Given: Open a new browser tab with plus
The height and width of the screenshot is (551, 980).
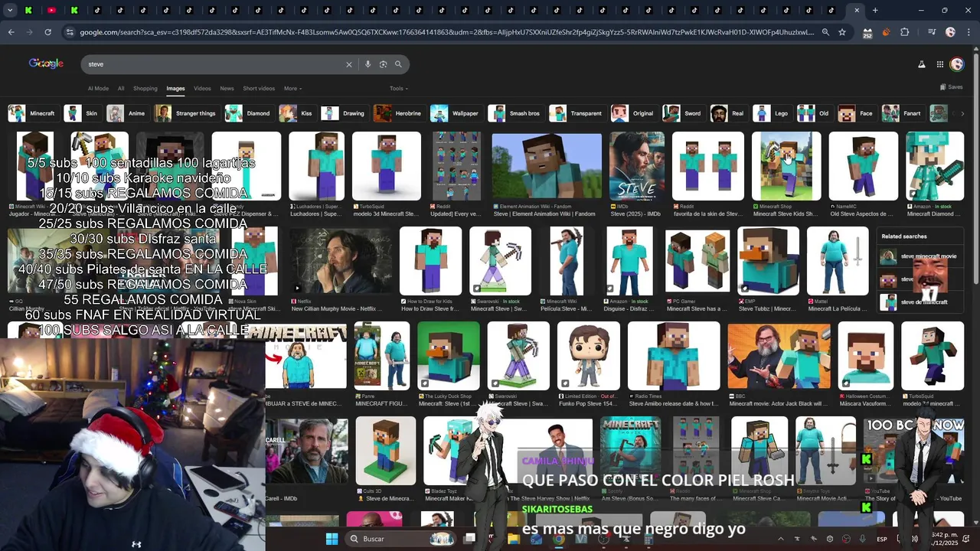Looking at the screenshot, I should click(x=875, y=11).
